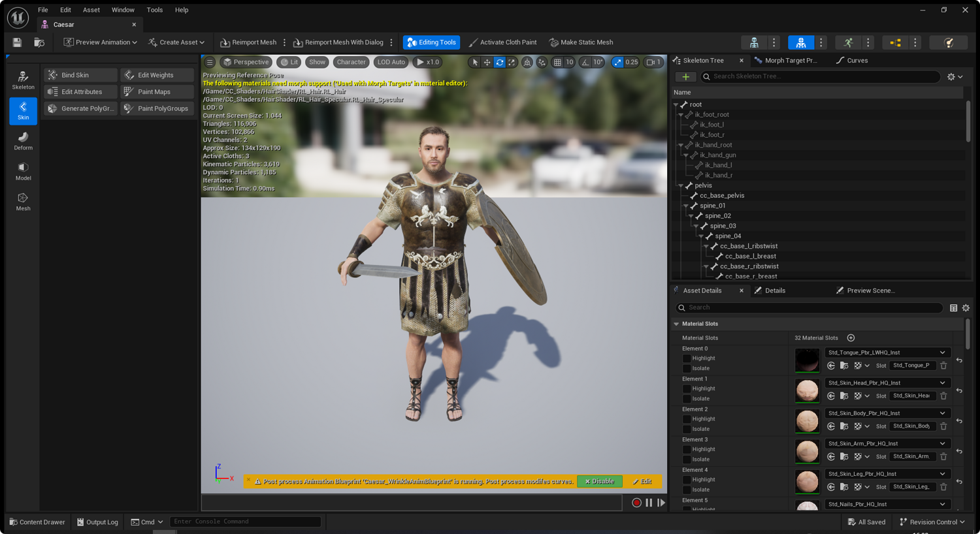
Task: Save the Caesar asset with the floppy disk icon
Action: tap(17, 42)
